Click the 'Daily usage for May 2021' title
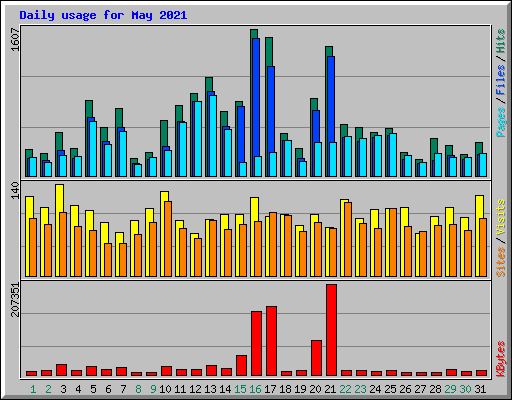 [x=103, y=15]
